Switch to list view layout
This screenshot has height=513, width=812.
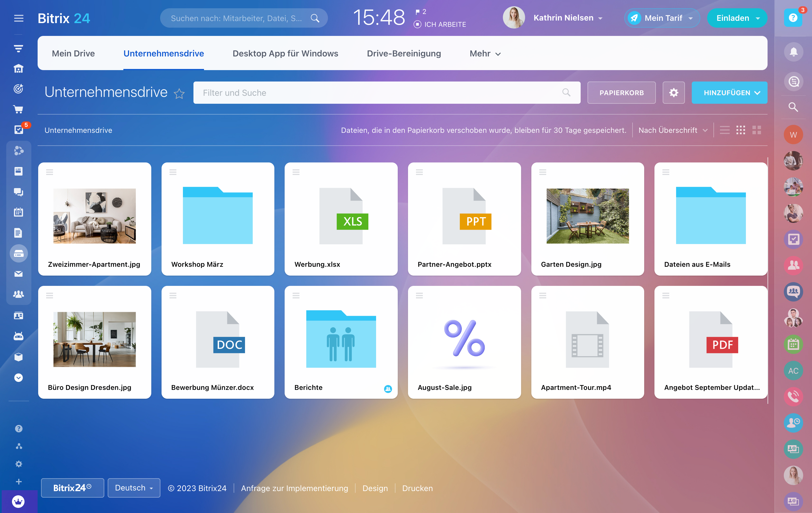click(724, 130)
